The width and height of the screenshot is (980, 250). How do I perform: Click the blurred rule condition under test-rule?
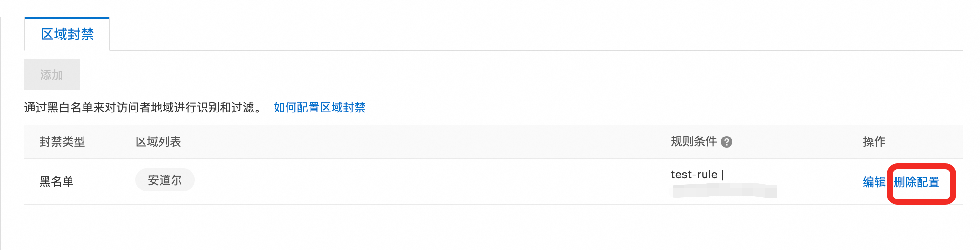pyautogui.click(x=724, y=191)
